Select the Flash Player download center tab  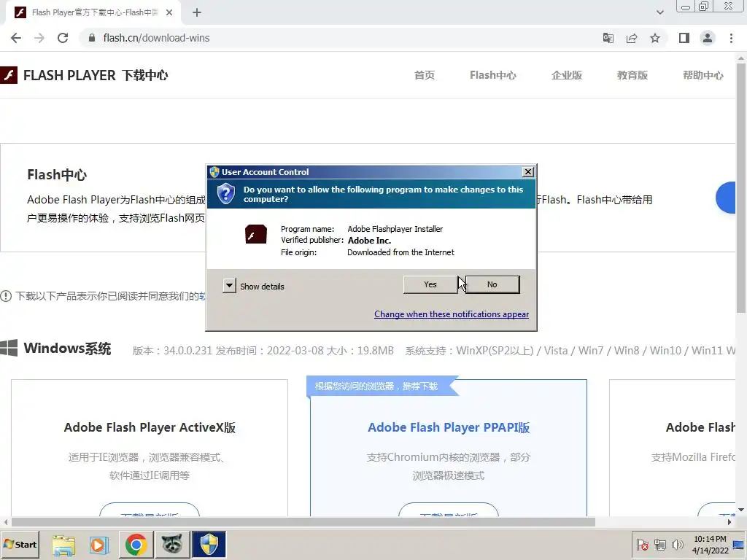pyautogui.click(x=93, y=13)
